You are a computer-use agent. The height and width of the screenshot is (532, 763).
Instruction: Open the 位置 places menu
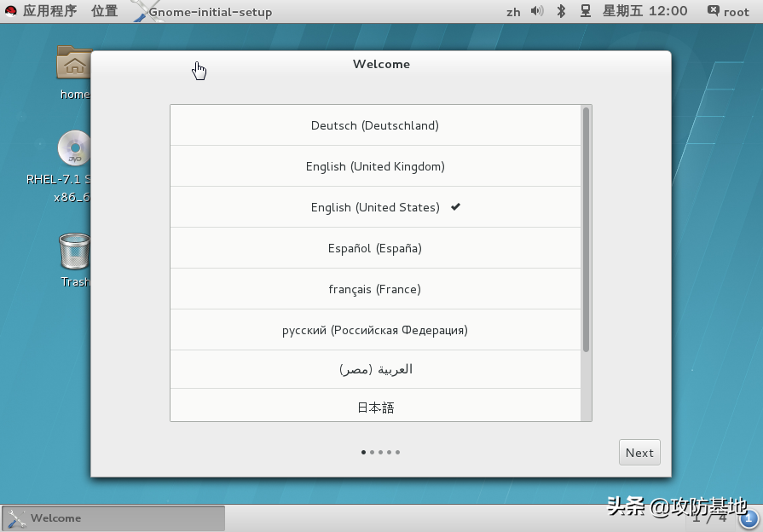105,11
